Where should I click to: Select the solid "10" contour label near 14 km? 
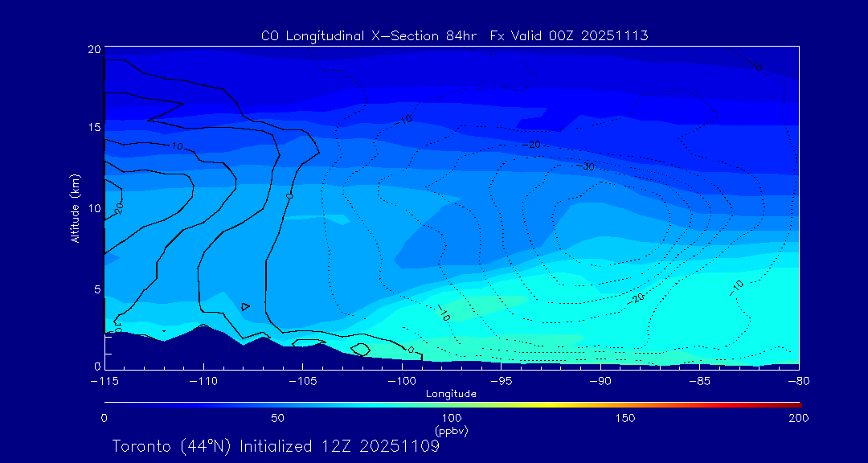177,146
